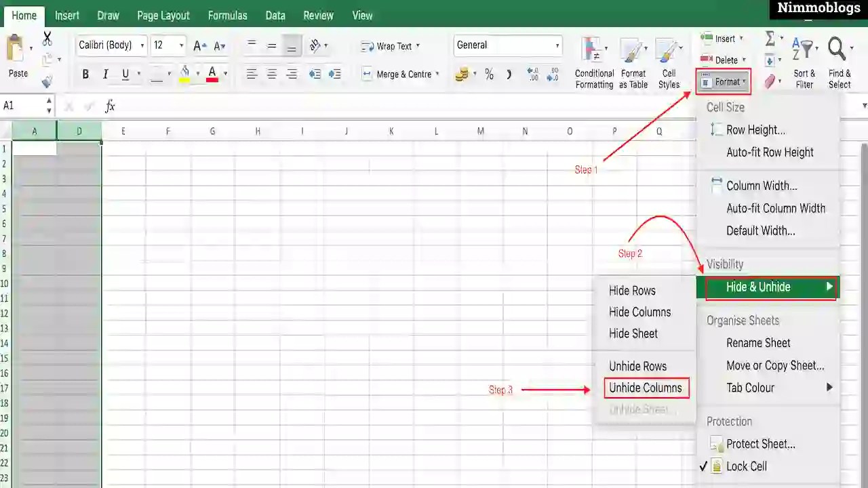Screen dimensions: 868x488
Task: Toggle Lock Cell in the Format menu
Action: (x=746, y=466)
